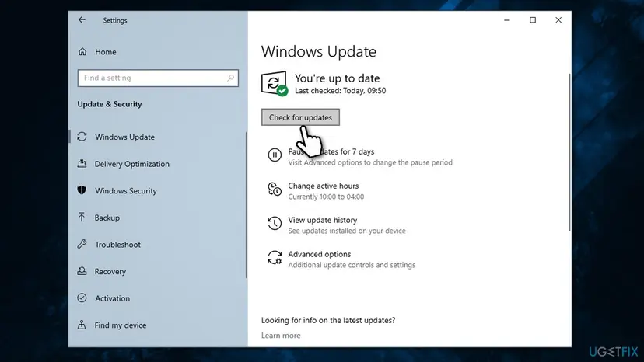Open the Home icon in sidebar
The width and height of the screenshot is (644, 362).
point(82,52)
